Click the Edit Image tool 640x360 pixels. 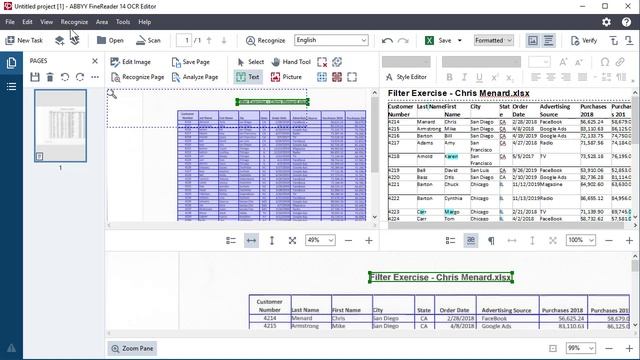(x=131, y=62)
